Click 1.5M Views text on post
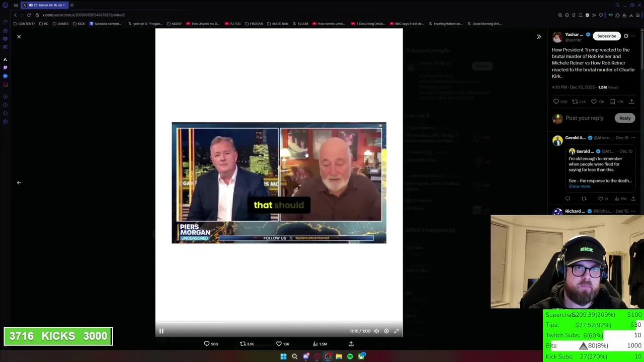This screenshot has width=644, height=362. point(608,87)
